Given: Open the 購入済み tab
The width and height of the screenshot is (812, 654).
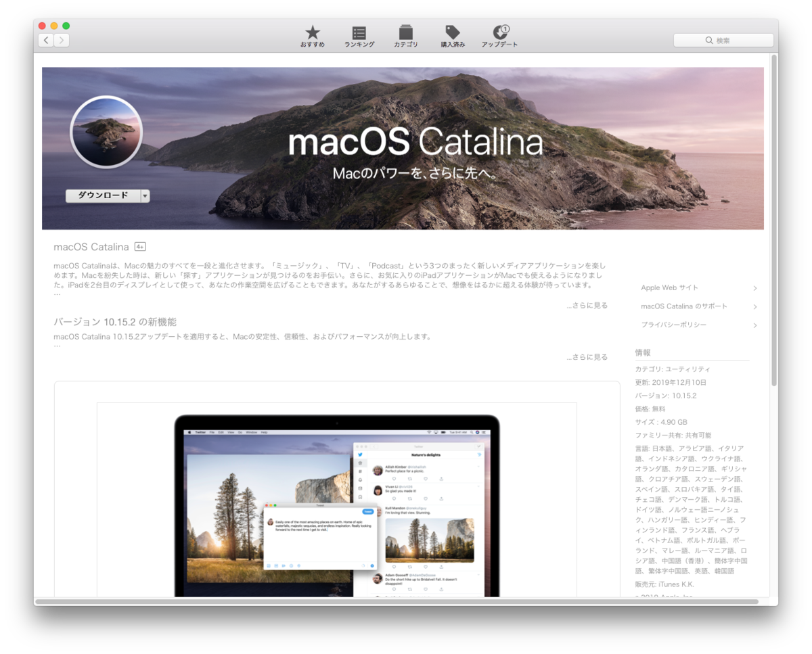Looking at the screenshot, I should pos(453,37).
